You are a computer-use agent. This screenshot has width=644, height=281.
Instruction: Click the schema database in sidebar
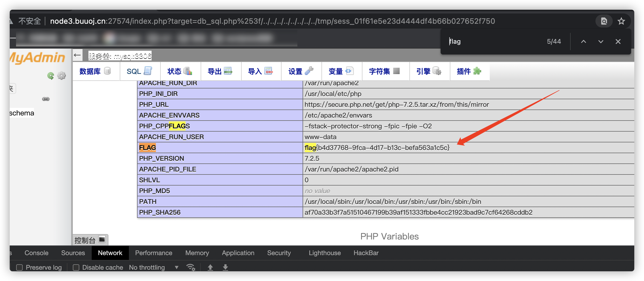22,113
